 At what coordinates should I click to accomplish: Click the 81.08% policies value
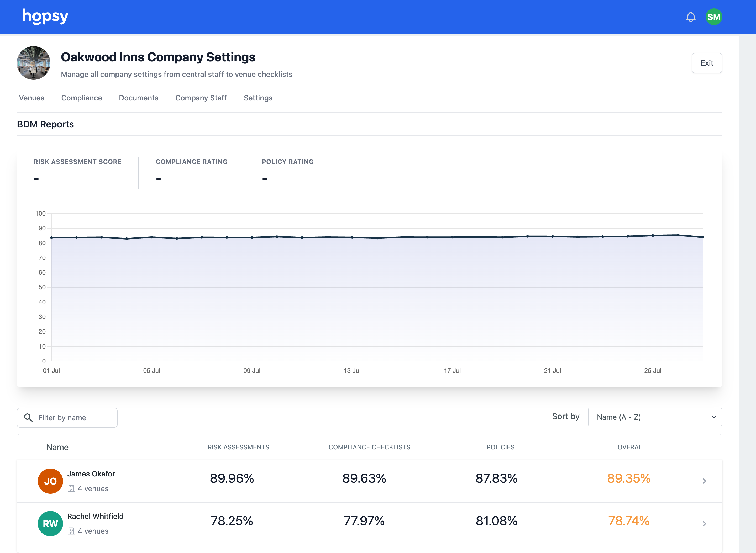[x=496, y=521]
